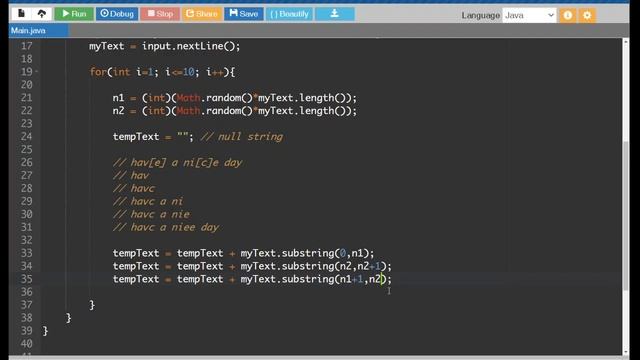Screen dimensions: 640x360
Task: Click comment '// hav[e] a ni[c]e day'
Action: click(x=178, y=162)
